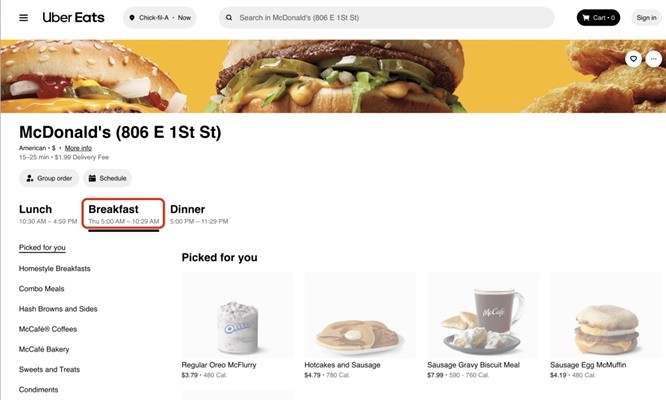
Task: Jump to Homestyle Breakfasts category
Action: (54, 268)
